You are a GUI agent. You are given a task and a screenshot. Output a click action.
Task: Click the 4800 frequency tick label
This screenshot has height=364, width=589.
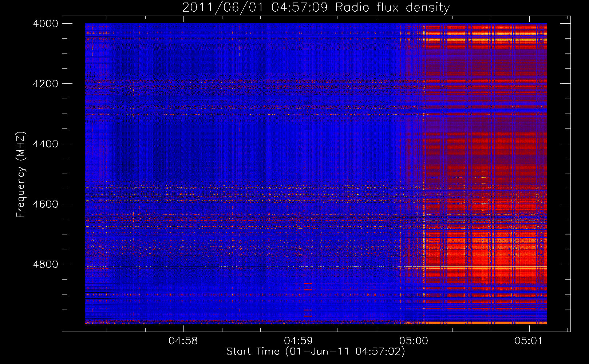tap(46, 264)
